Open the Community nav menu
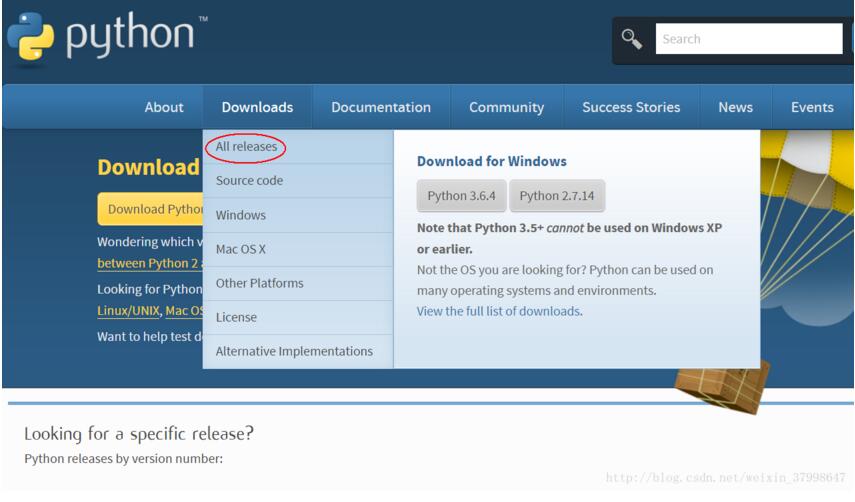 [507, 107]
